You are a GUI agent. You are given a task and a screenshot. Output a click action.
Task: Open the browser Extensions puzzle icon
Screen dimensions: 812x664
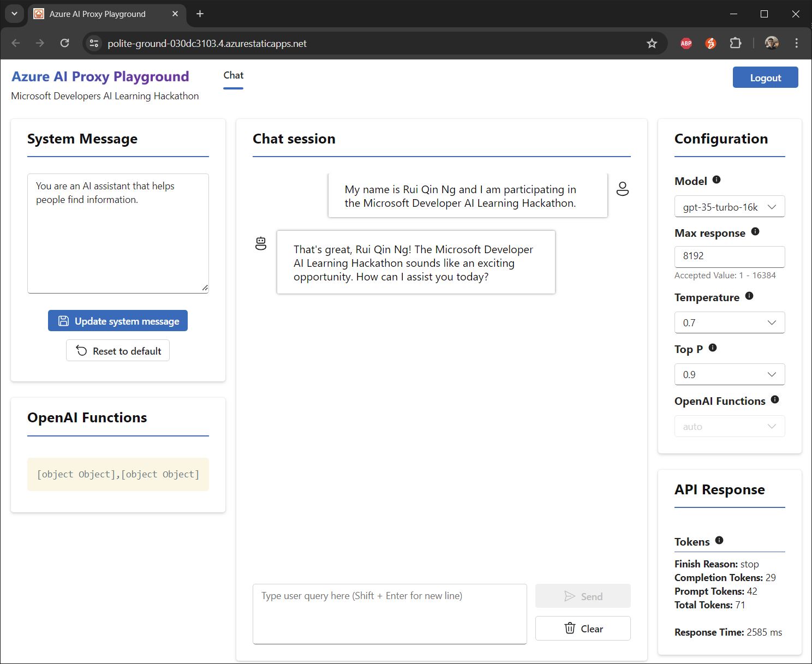point(736,44)
